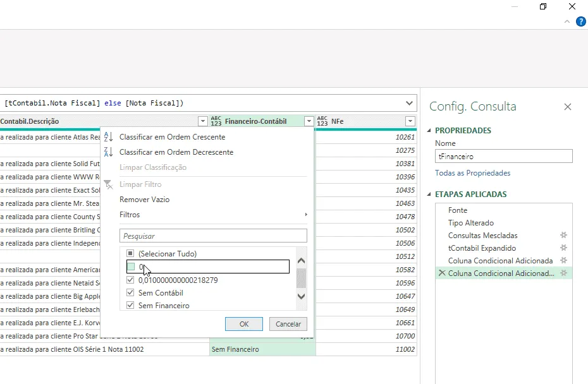588x384 pixels.
Task: Open gear of selected Coluna Condicional Adicionad... step
Action: 563,273
